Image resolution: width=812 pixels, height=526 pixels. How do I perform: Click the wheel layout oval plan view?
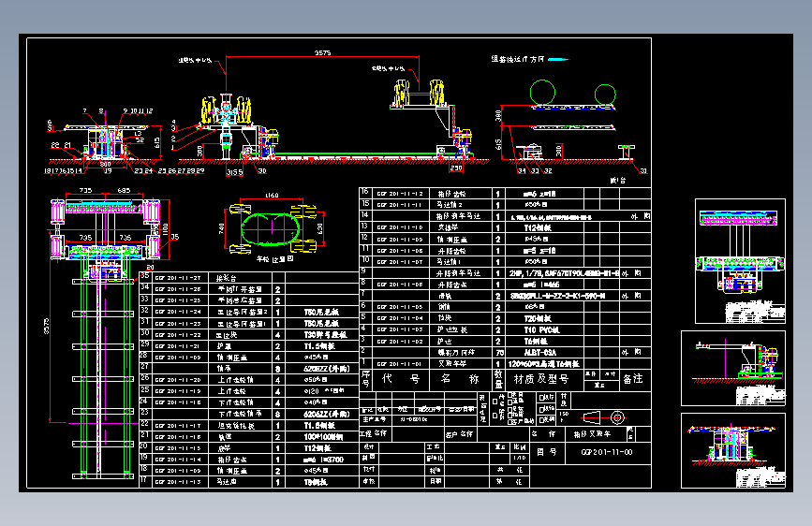click(271, 228)
